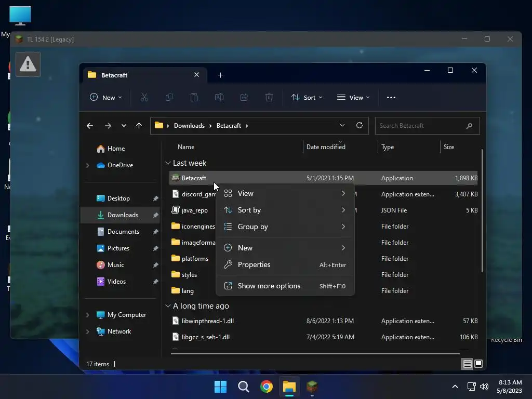The height and width of the screenshot is (399, 532).
Task: Open the View dropdown in the toolbar
Action: [x=353, y=98]
